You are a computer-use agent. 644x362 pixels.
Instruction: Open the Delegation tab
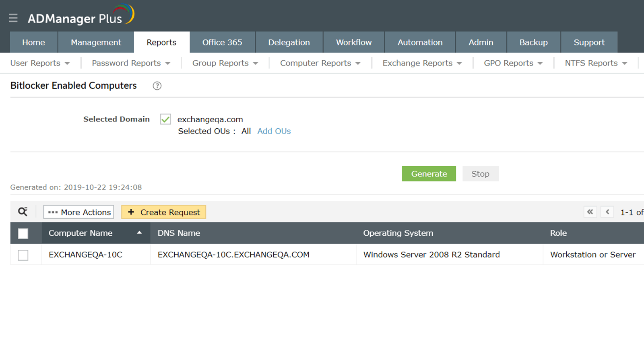click(x=289, y=42)
